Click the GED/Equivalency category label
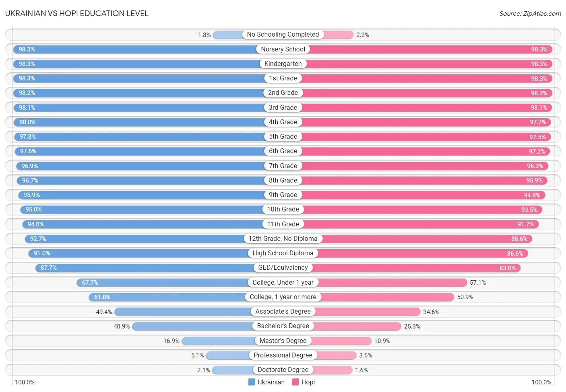The width and height of the screenshot is (566, 392). (283, 268)
